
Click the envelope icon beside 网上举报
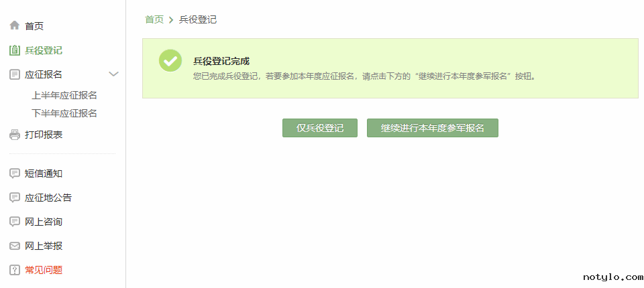14,246
